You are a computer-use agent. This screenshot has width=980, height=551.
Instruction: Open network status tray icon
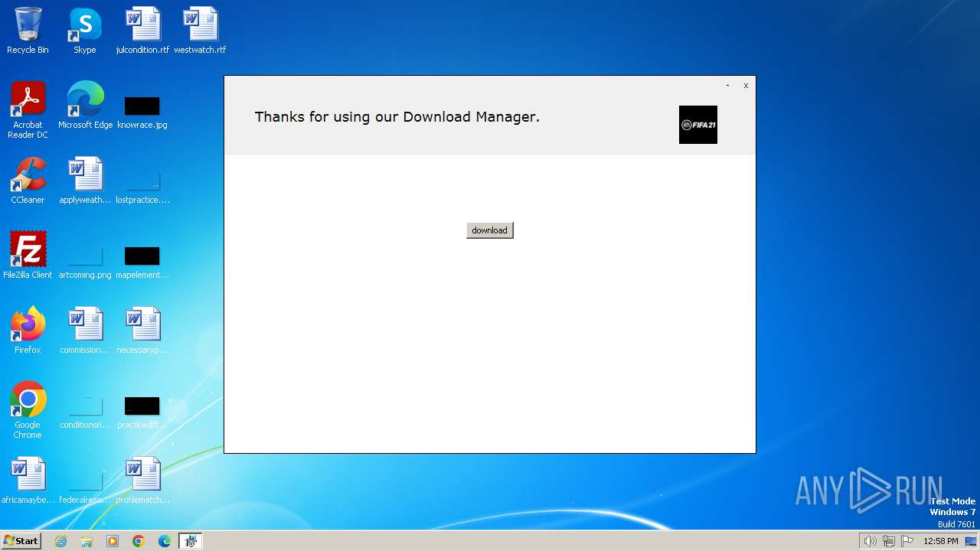889,541
